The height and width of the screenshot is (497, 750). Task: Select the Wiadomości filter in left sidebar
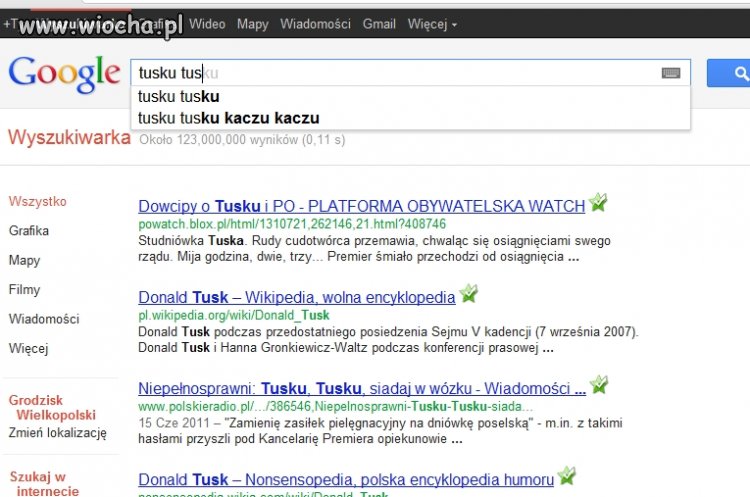click(x=44, y=319)
